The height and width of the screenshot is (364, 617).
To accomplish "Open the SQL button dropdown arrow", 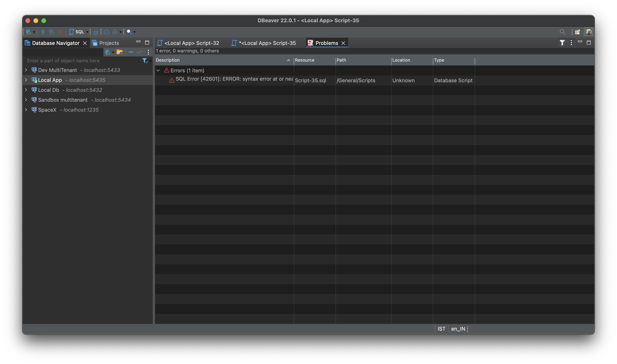I will pyautogui.click(x=87, y=32).
